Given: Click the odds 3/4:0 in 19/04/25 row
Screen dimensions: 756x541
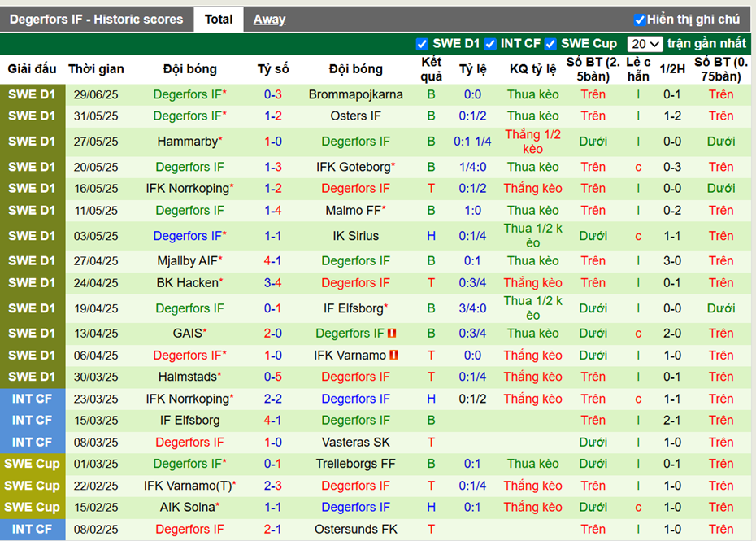Looking at the screenshot, I should pos(472,308).
